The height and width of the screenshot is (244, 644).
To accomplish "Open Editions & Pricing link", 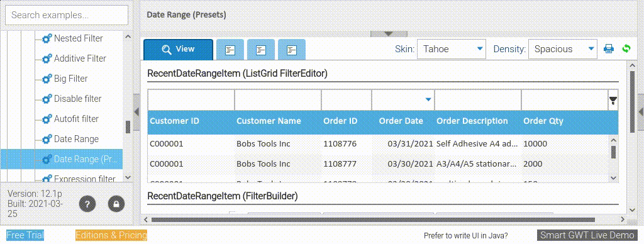I will tap(111, 235).
